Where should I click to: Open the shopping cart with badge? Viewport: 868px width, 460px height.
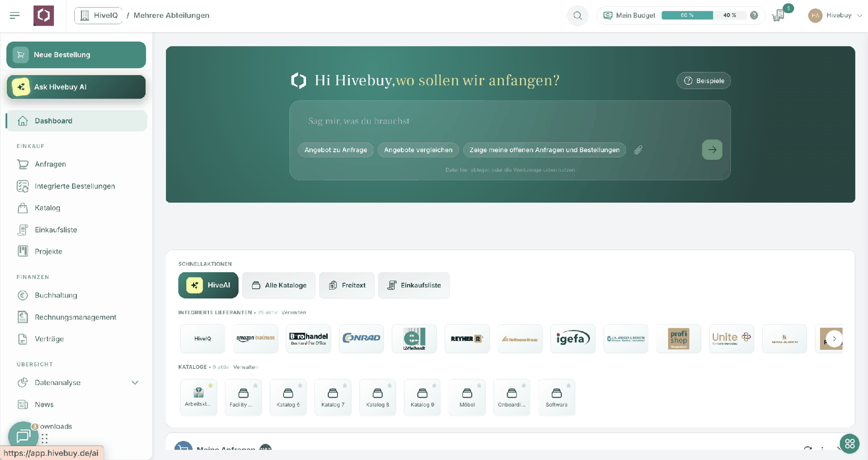tap(779, 16)
